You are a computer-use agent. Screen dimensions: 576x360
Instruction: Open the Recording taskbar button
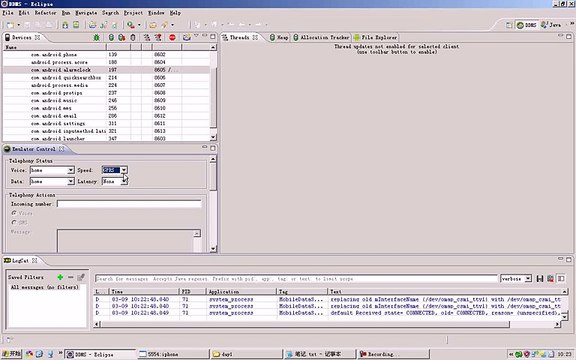(x=393, y=354)
